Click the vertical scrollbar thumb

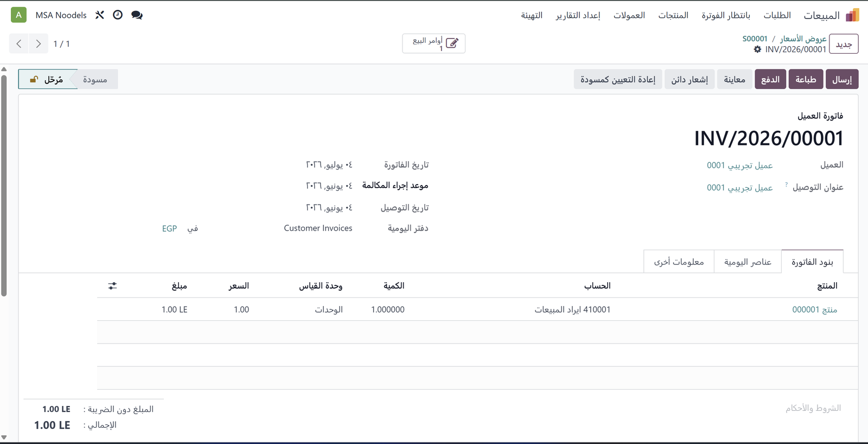click(x=4, y=185)
